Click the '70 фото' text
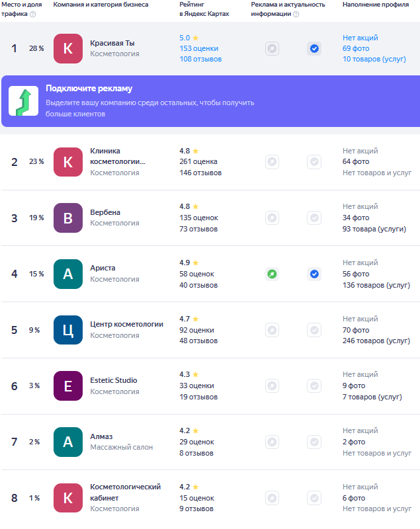Image resolution: width=420 pixels, height=529 pixels. click(x=356, y=330)
